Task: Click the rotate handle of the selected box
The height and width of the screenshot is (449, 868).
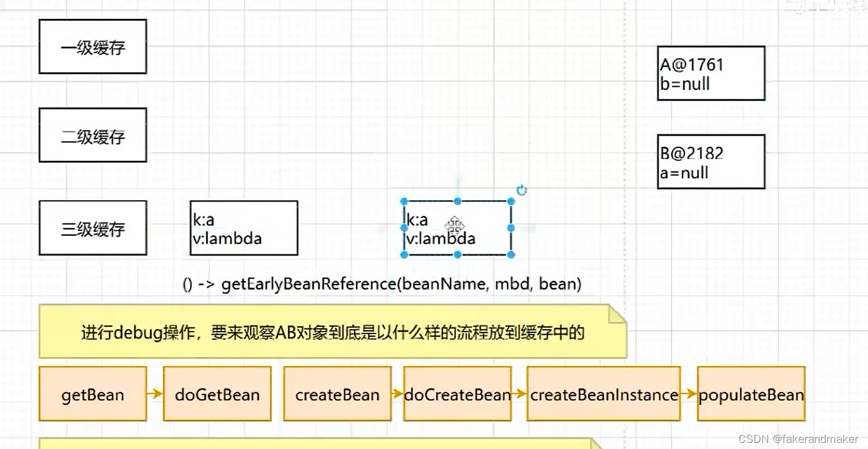Action: 522,190
